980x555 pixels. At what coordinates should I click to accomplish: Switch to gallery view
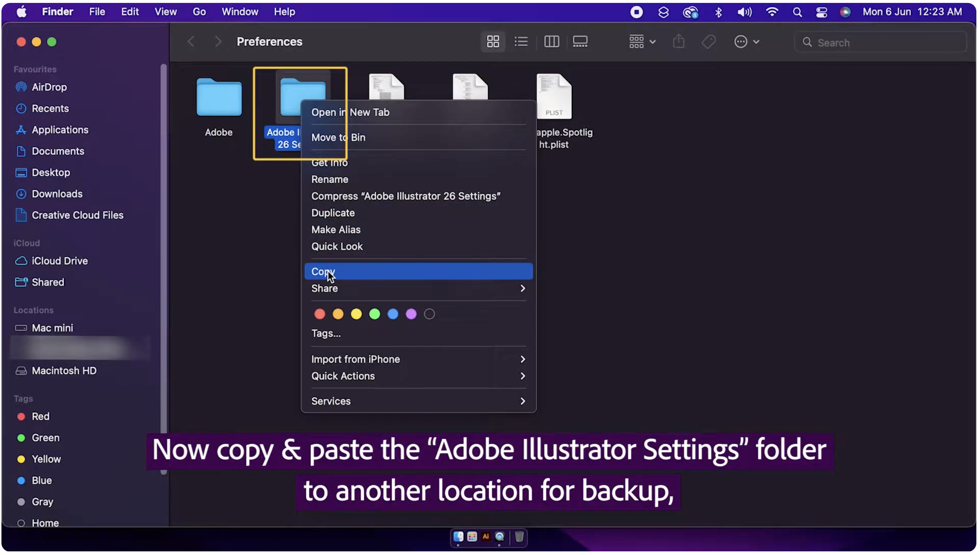pyautogui.click(x=580, y=41)
